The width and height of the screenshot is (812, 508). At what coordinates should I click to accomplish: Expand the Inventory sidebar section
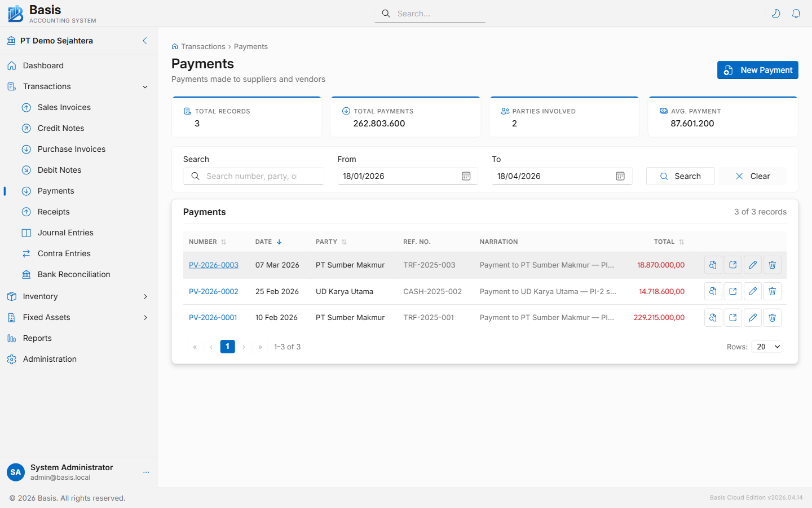click(145, 296)
